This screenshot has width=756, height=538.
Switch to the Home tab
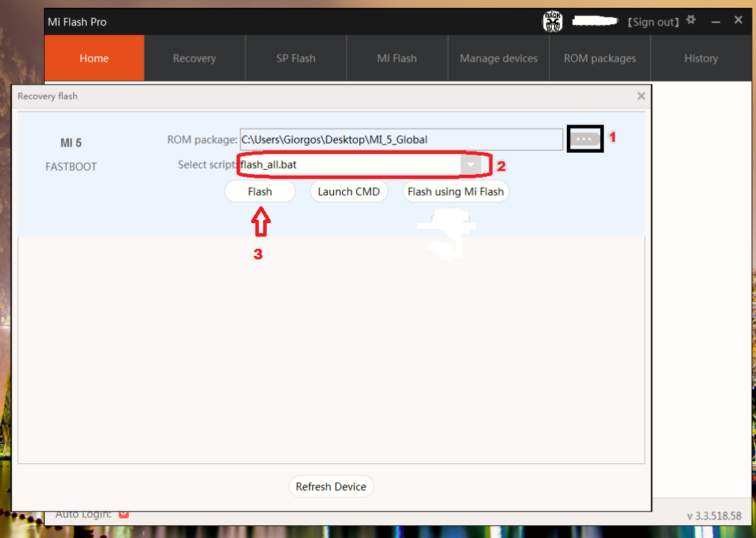click(x=94, y=58)
